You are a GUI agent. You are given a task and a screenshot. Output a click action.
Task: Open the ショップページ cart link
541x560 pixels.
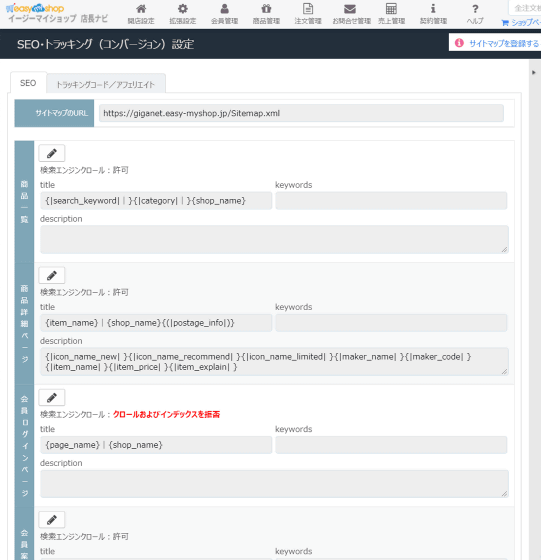pyautogui.click(x=521, y=22)
